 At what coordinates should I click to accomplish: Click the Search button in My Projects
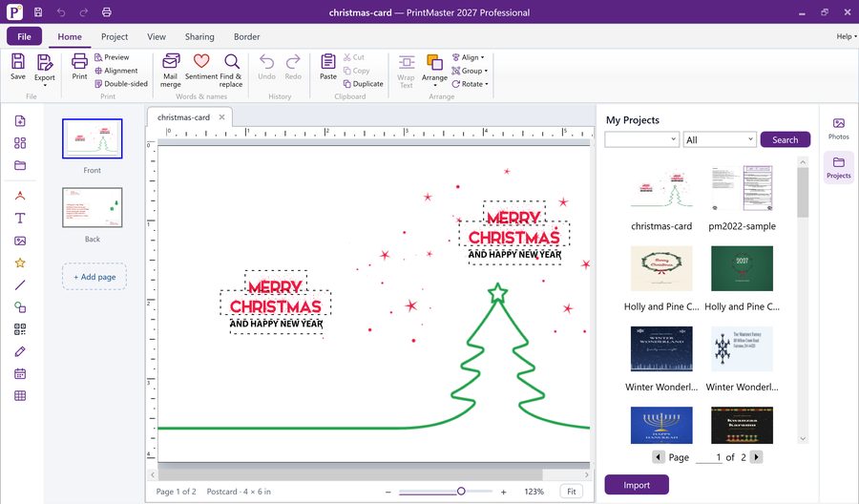pos(786,139)
